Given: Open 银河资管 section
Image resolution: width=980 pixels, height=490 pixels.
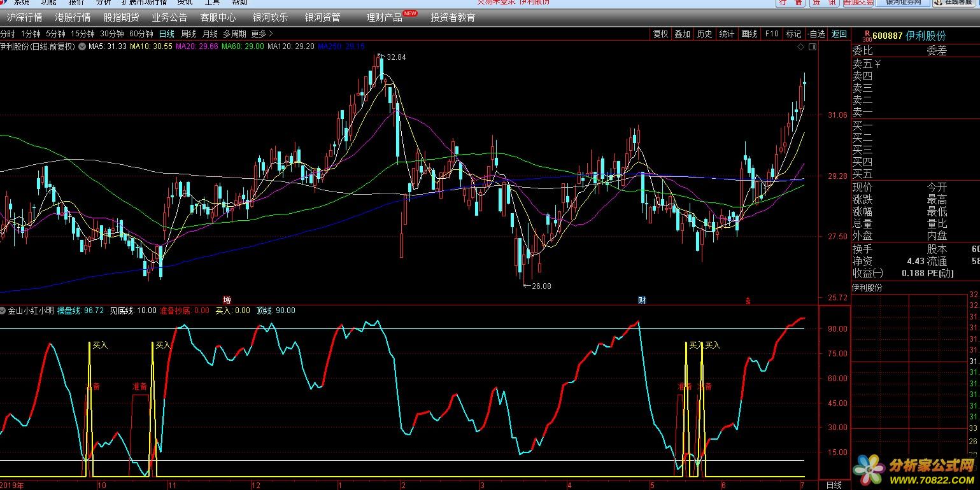Looking at the screenshot, I should point(322,18).
